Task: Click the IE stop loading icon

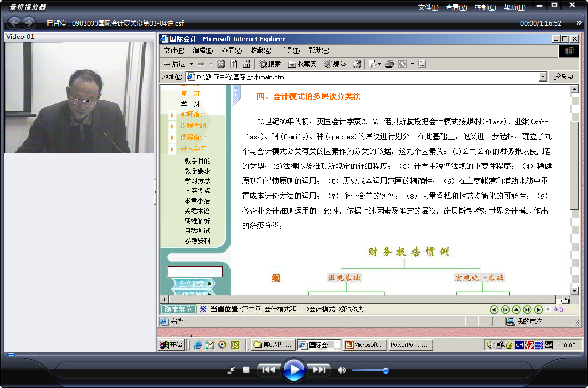Action: 221,64
